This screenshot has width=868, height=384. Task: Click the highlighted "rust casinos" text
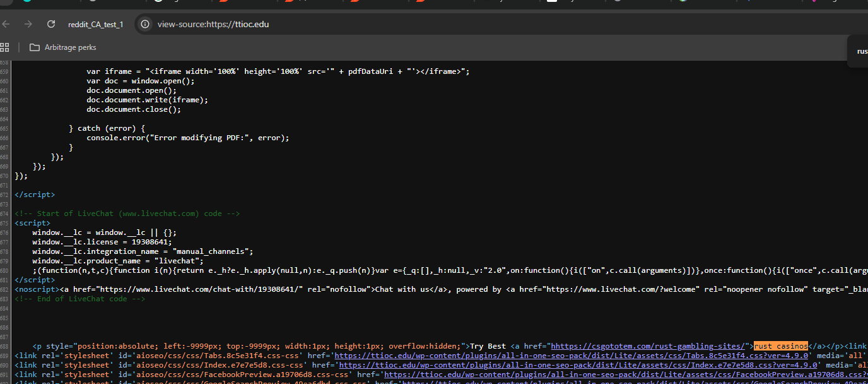pos(781,346)
